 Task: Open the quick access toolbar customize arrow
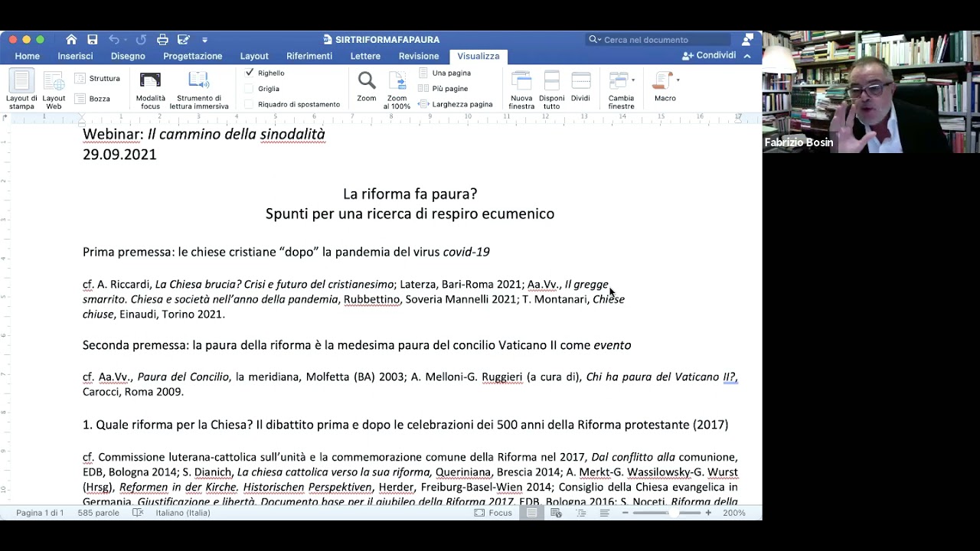pyautogui.click(x=204, y=40)
